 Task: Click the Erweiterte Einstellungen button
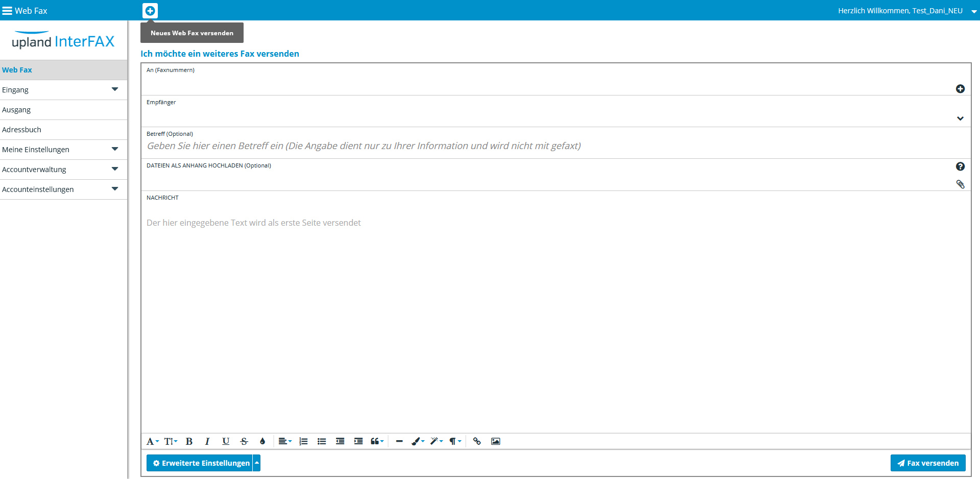click(x=200, y=463)
